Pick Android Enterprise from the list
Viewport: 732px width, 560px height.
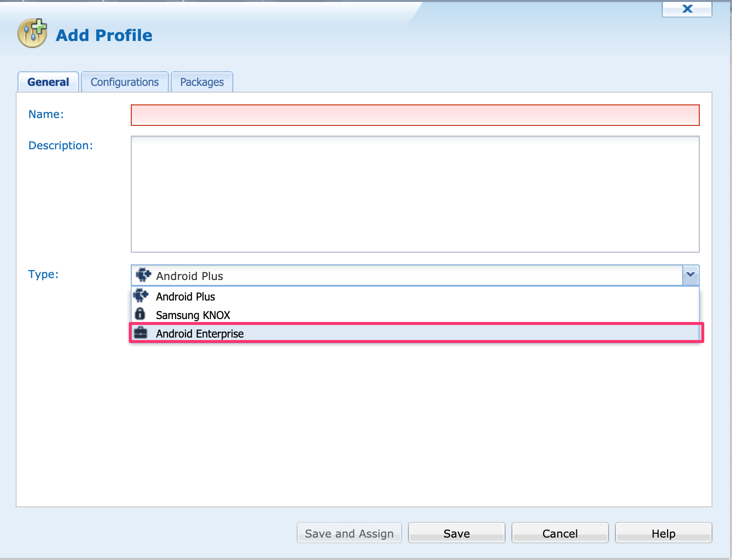pyautogui.click(x=200, y=334)
